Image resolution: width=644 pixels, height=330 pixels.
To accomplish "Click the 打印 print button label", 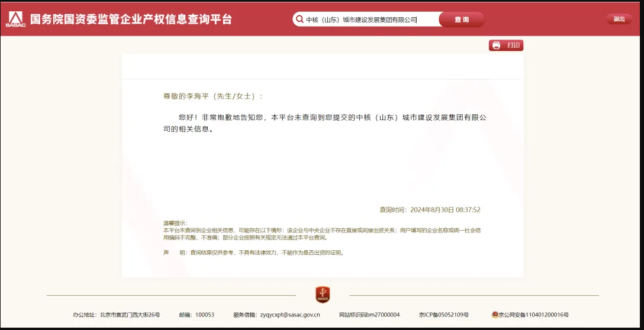I will point(513,46).
